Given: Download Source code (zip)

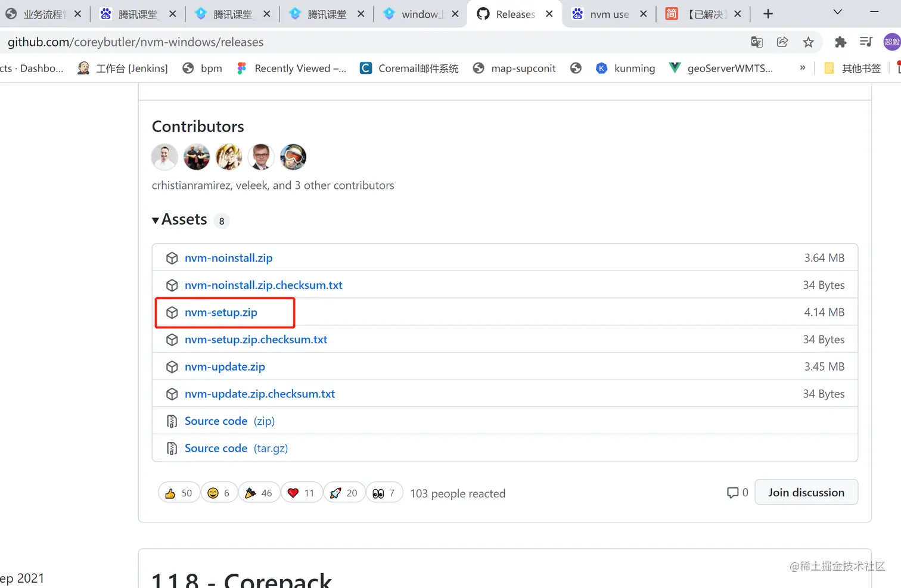Looking at the screenshot, I should [x=229, y=421].
